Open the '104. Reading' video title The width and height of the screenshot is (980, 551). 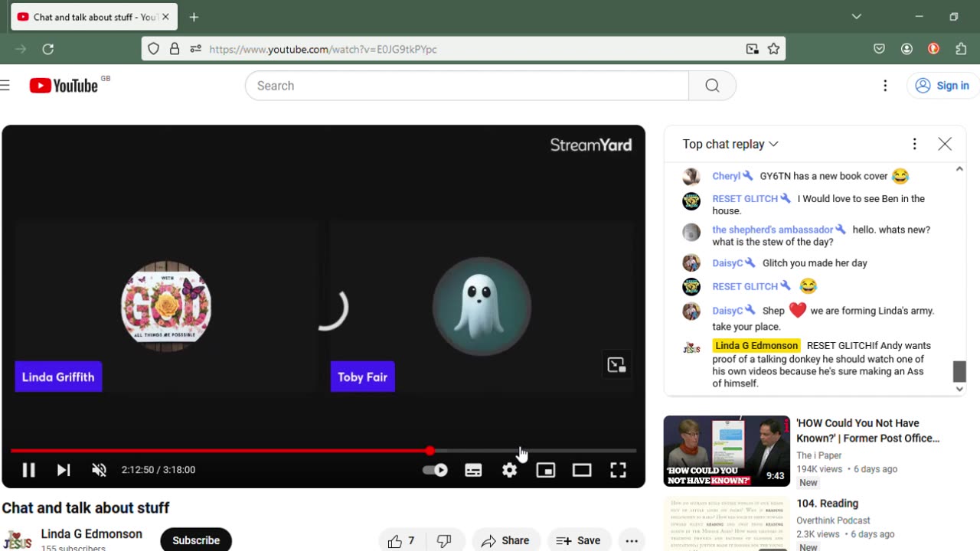(x=827, y=504)
